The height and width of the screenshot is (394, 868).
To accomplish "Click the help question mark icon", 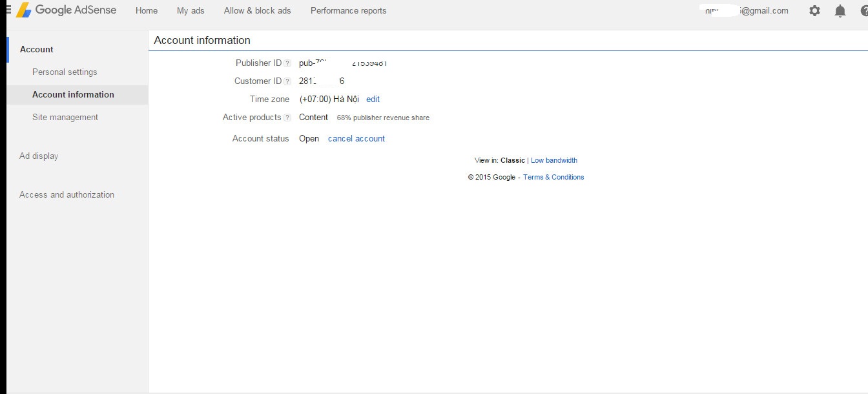I will [x=863, y=11].
